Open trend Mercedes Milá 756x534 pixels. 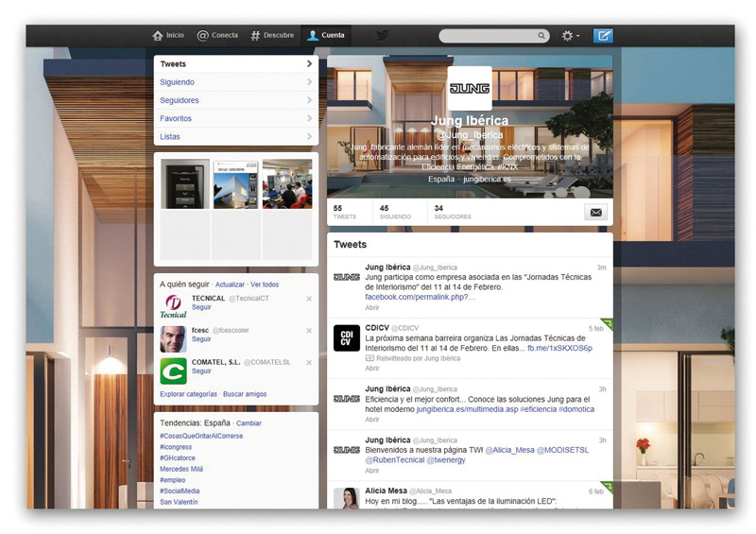[x=181, y=469]
